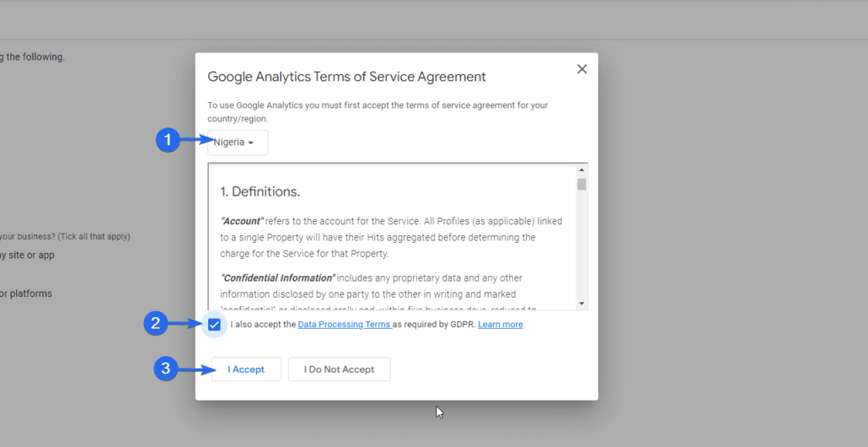Click the bold "Account" term

[x=242, y=221]
